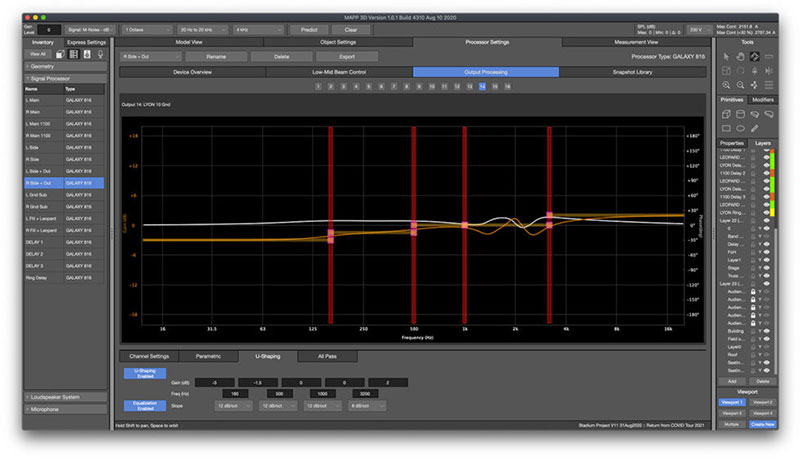
Task: Select the arrow pointer tool in Tools
Action: (726, 56)
